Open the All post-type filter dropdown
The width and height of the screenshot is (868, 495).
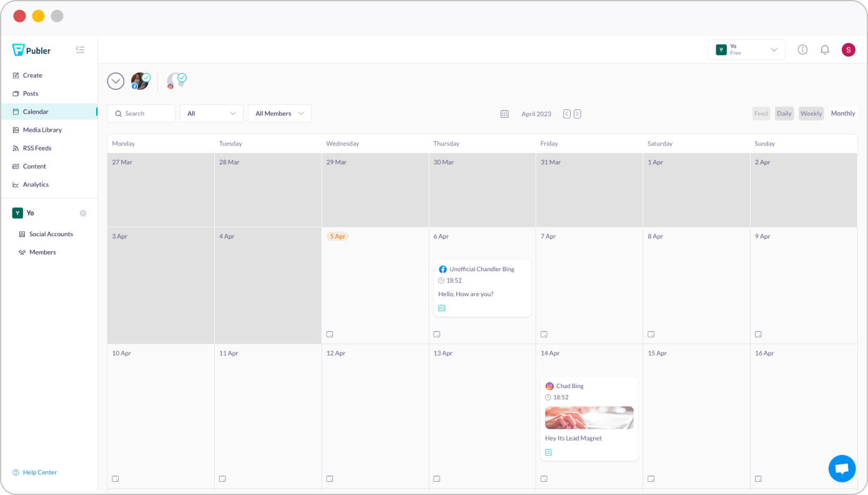click(211, 114)
